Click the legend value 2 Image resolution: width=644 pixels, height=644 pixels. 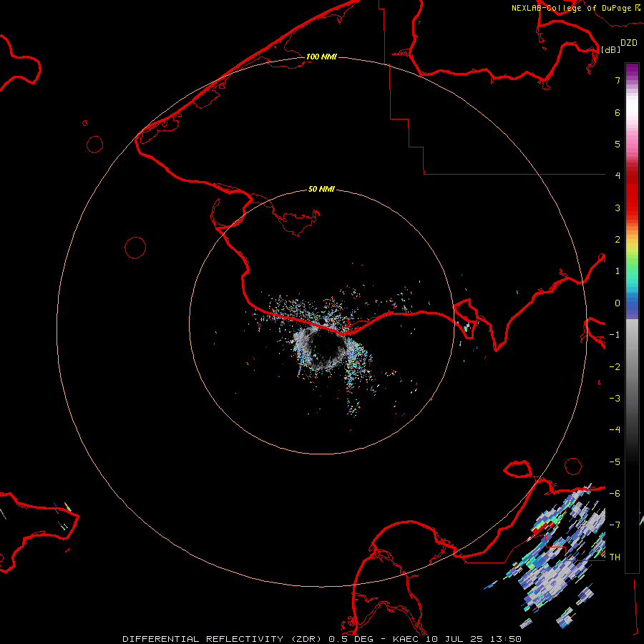click(618, 240)
